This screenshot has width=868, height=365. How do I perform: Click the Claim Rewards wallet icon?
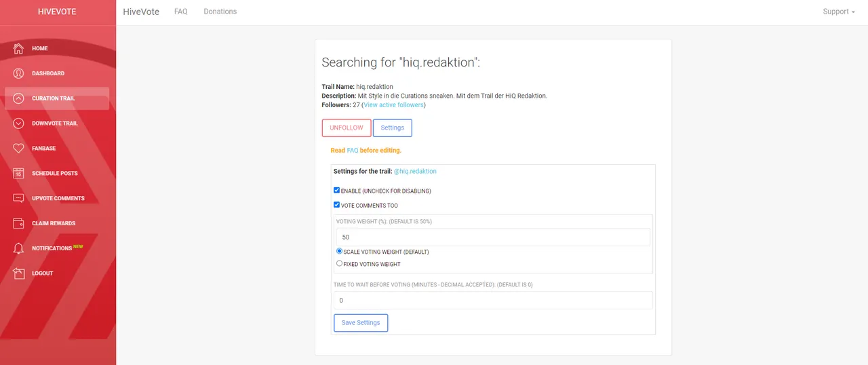pyautogui.click(x=18, y=223)
